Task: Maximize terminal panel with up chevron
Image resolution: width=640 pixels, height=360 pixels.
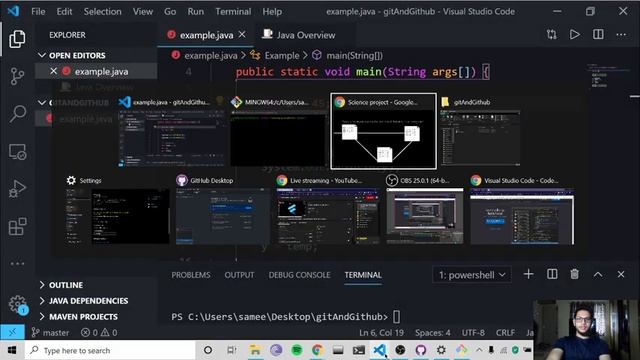Action: (x=598, y=274)
